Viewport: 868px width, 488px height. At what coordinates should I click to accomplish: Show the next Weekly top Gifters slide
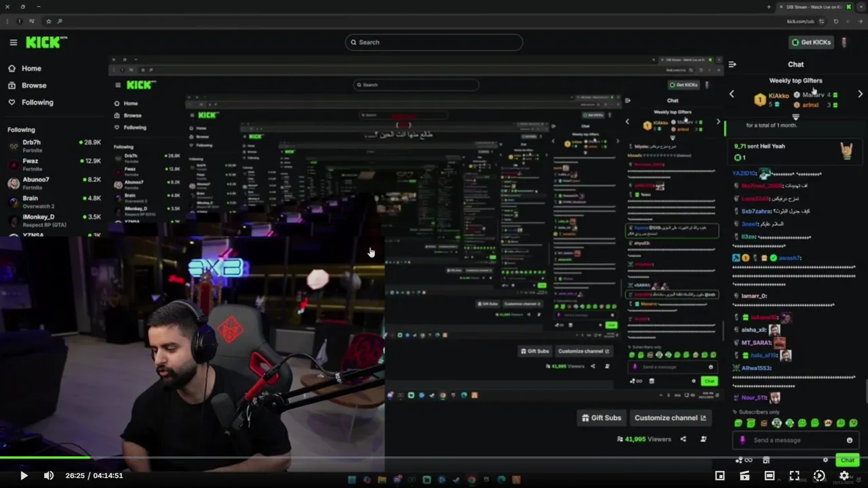(860, 94)
